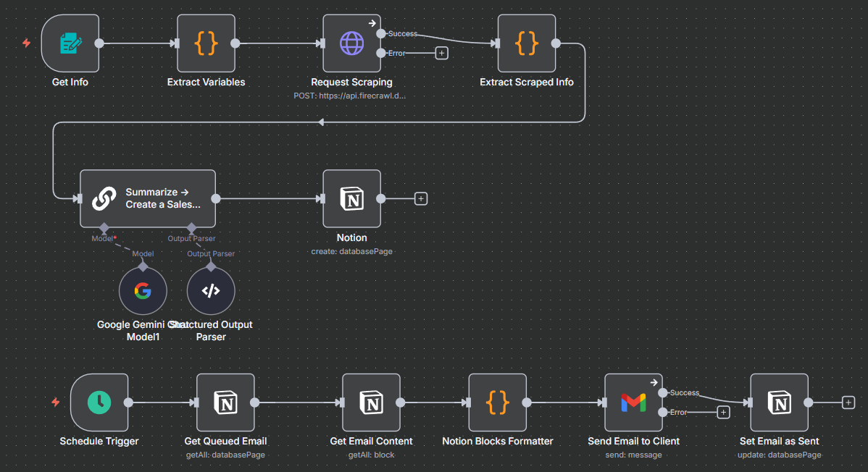
Task: Open the Get Email Content node
Action: click(x=371, y=403)
